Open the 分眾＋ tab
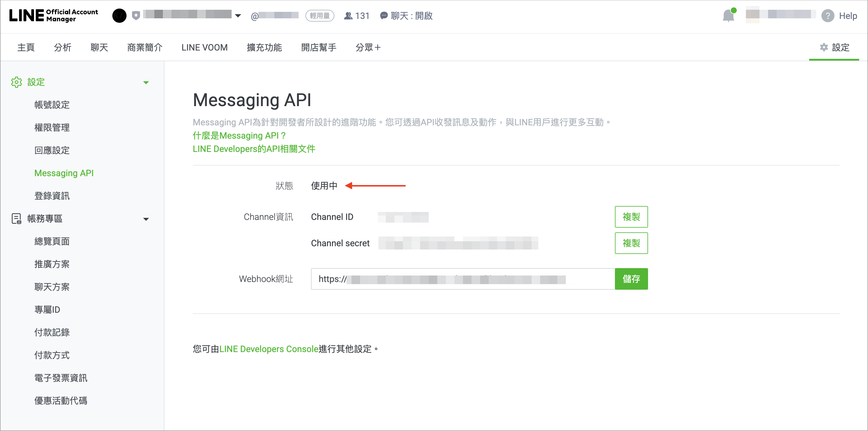The height and width of the screenshot is (431, 868). click(x=368, y=48)
